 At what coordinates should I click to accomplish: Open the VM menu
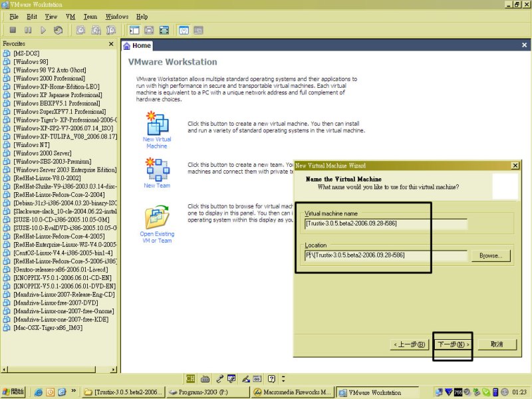coord(70,17)
